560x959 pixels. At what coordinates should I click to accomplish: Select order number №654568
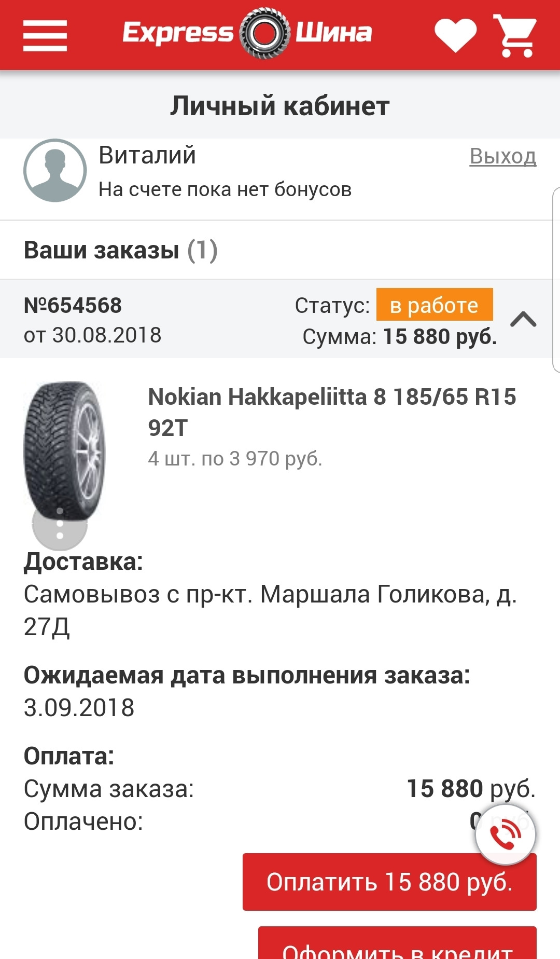(73, 305)
